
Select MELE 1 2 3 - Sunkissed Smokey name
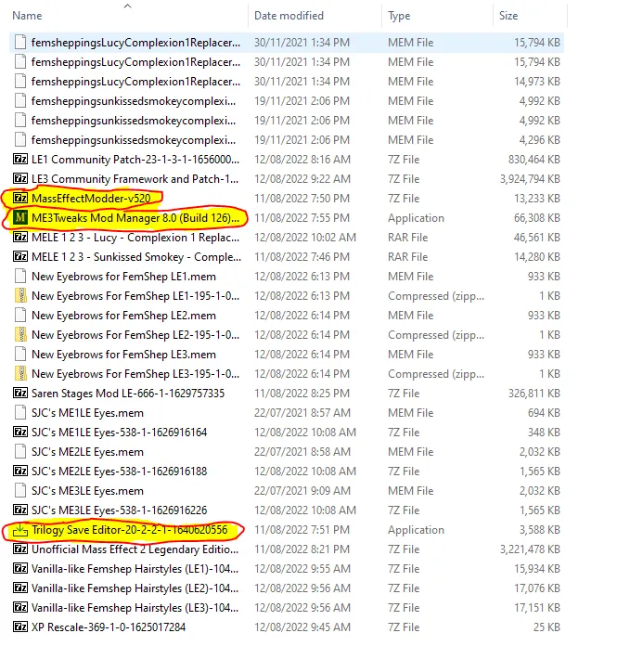tap(136, 257)
